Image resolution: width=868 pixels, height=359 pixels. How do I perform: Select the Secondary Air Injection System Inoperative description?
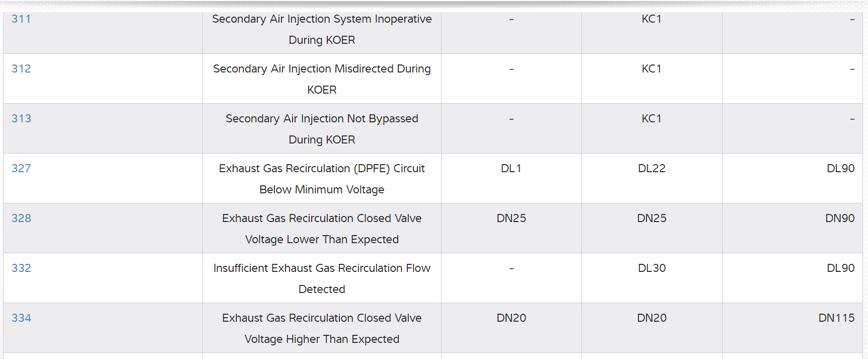point(322,29)
